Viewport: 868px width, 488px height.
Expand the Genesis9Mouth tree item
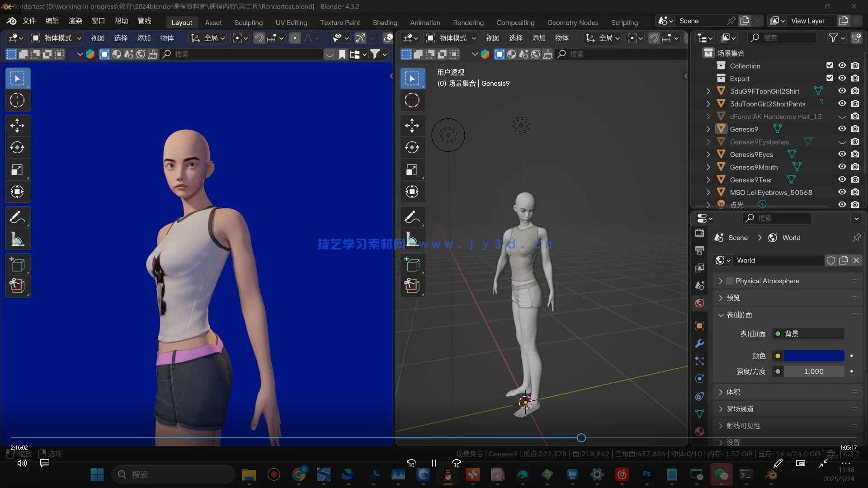708,167
